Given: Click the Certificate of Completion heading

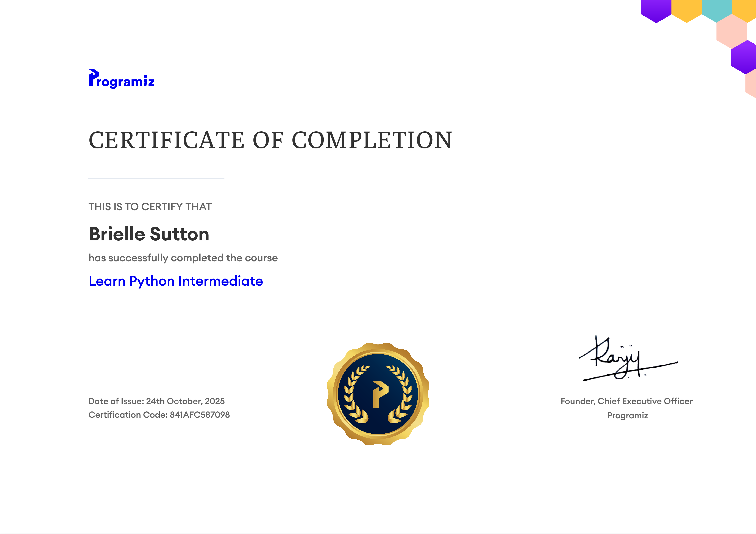Looking at the screenshot, I should [x=270, y=140].
